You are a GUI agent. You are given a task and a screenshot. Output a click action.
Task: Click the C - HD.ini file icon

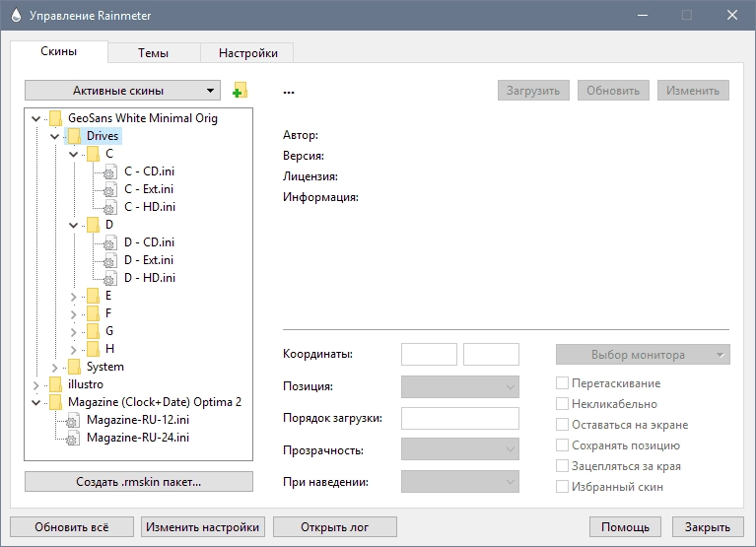[x=110, y=207]
